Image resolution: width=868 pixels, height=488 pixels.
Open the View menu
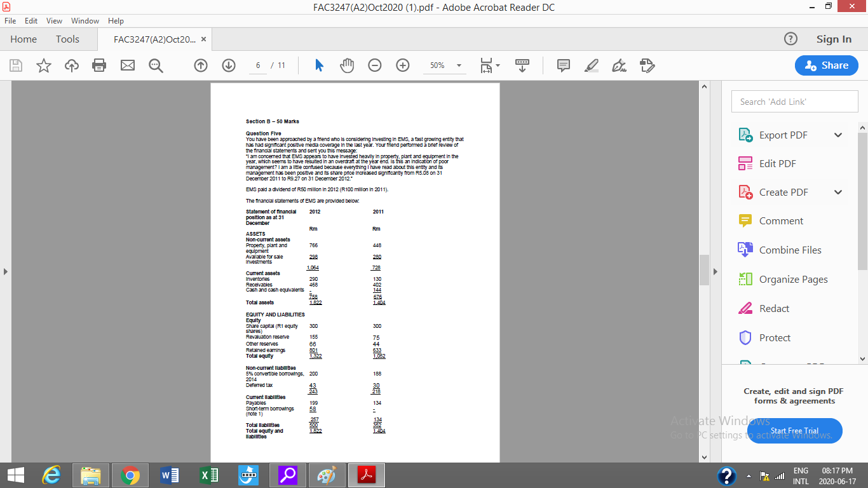[54, 20]
